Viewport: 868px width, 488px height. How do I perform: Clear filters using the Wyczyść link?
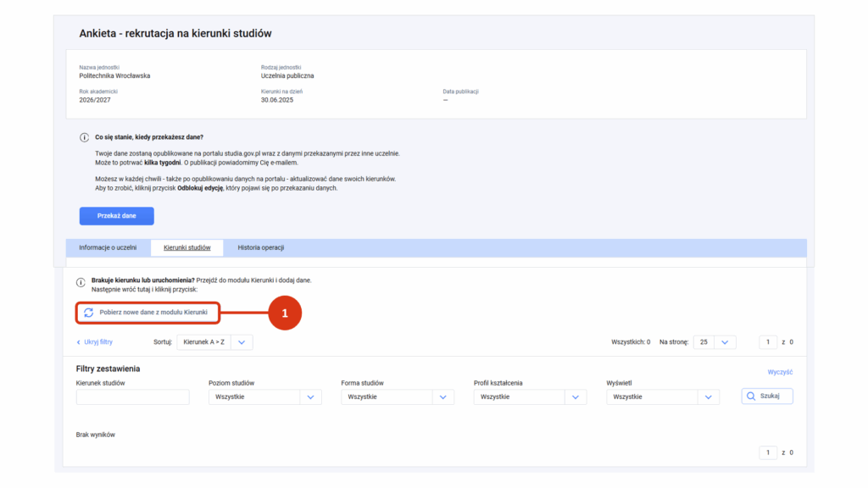click(779, 372)
